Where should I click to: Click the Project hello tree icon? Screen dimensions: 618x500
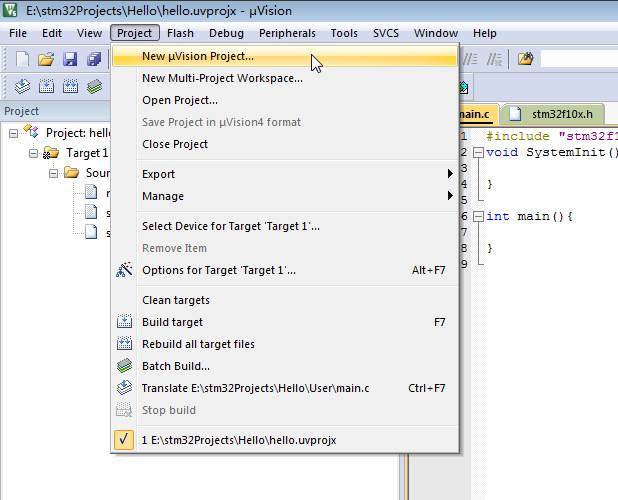pos(31,131)
